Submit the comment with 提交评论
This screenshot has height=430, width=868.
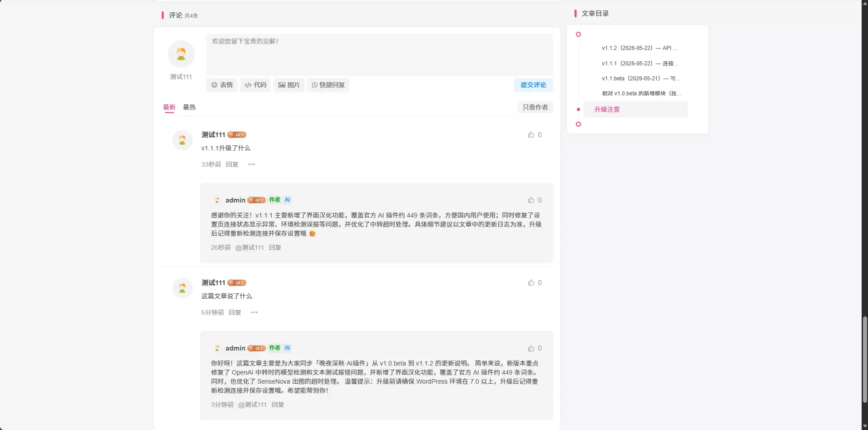click(x=533, y=85)
